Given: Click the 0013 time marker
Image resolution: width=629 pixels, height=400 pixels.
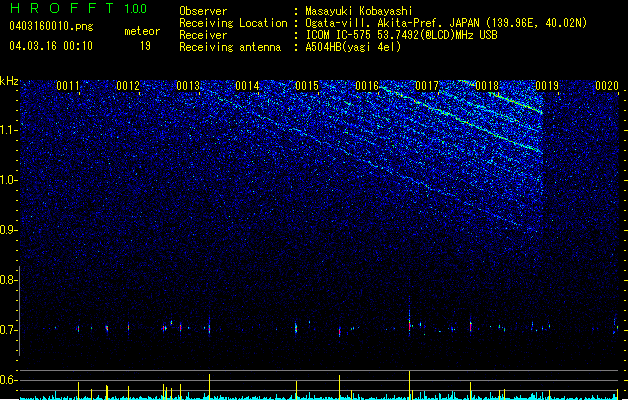Looking at the screenshot, I should pos(188,86).
